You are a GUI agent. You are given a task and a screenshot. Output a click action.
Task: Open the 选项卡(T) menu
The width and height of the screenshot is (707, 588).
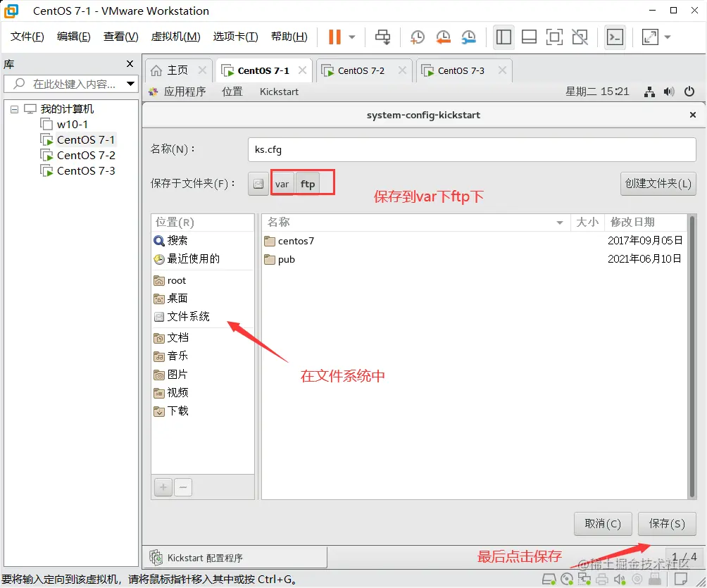[x=235, y=37]
